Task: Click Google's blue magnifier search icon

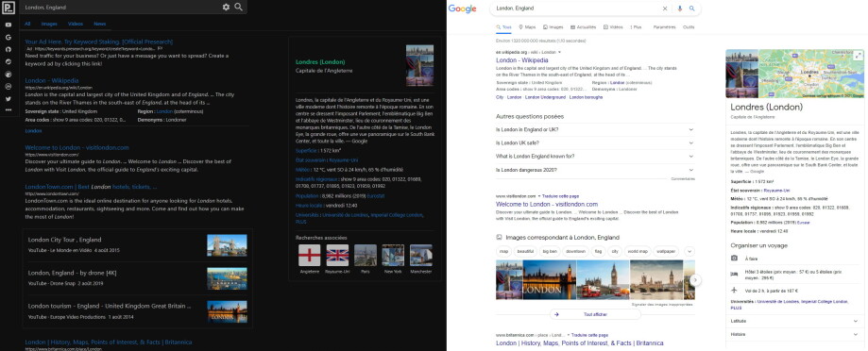Action: (x=692, y=8)
